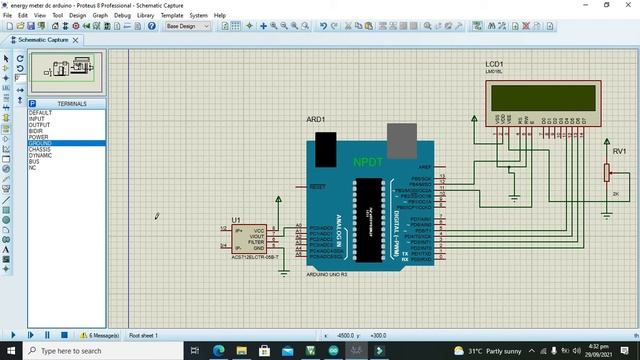Open the 6 Message(s) warning link
This screenshot has height=360, width=640.
pos(100,336)
